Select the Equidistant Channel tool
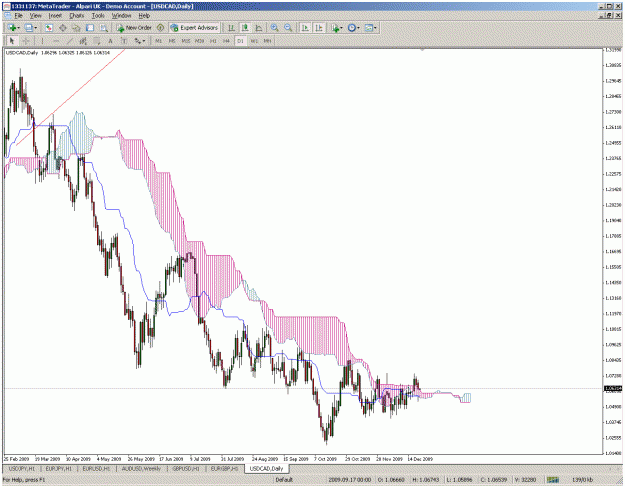The width and height of the screenshot is (625, 486). pos(83,41)
